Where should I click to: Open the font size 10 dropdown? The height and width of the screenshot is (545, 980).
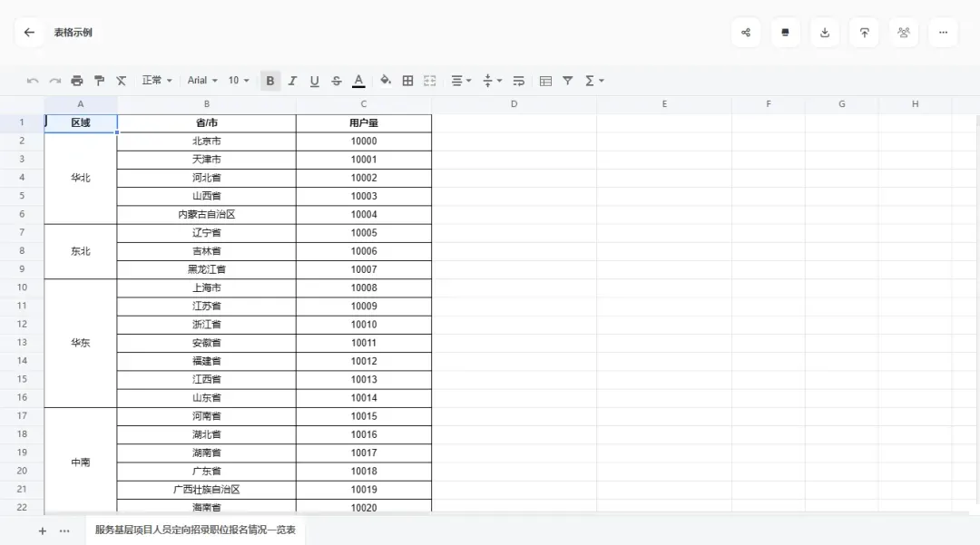pyautogui.click(x=239, y=81)
